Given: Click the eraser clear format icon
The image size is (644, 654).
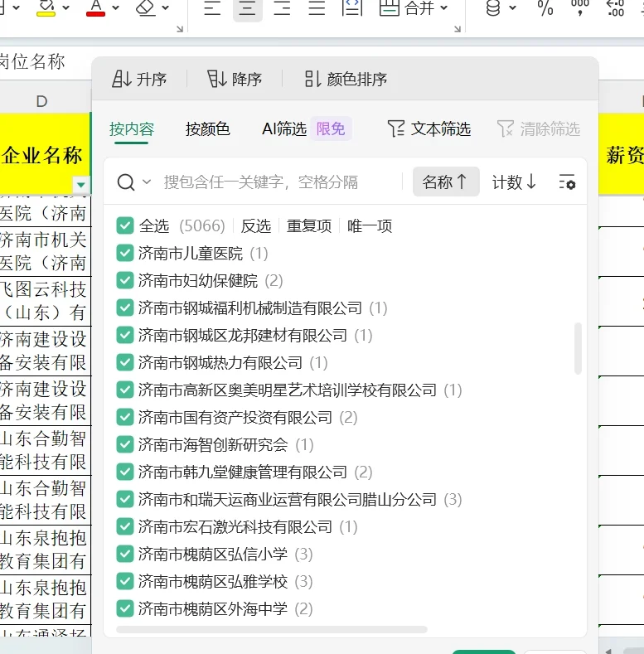Looking at the screenshot, I should click(146, 7).
